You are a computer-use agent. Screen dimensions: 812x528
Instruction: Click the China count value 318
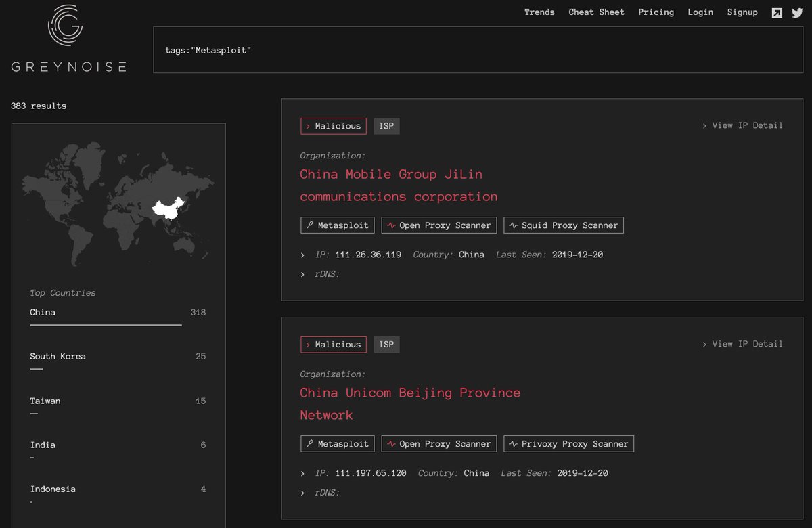198,313
